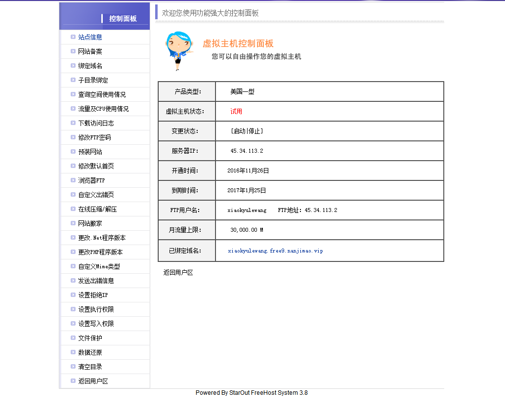Click FTP username xiaokyulewang
Screen dimensions: 505x420
(x=247, y=210)
